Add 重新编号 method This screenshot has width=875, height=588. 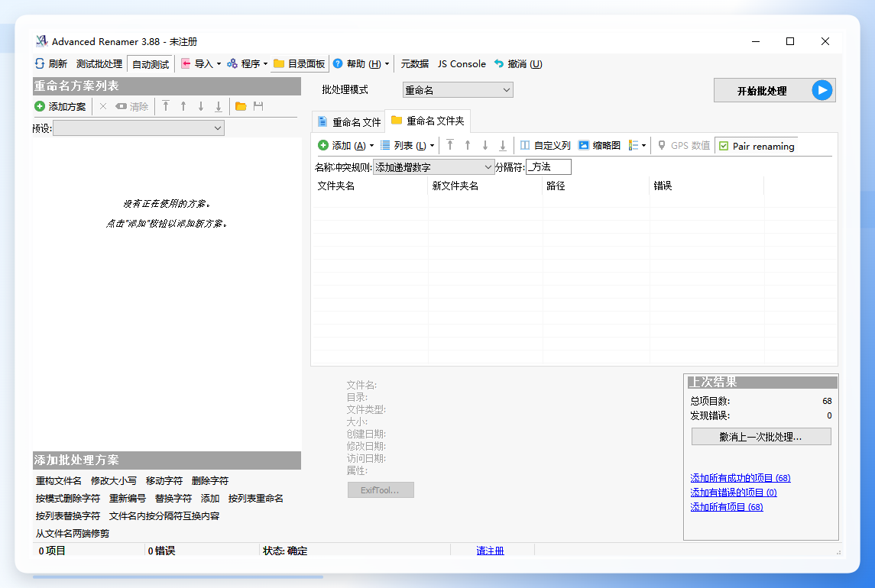[127, 499]
